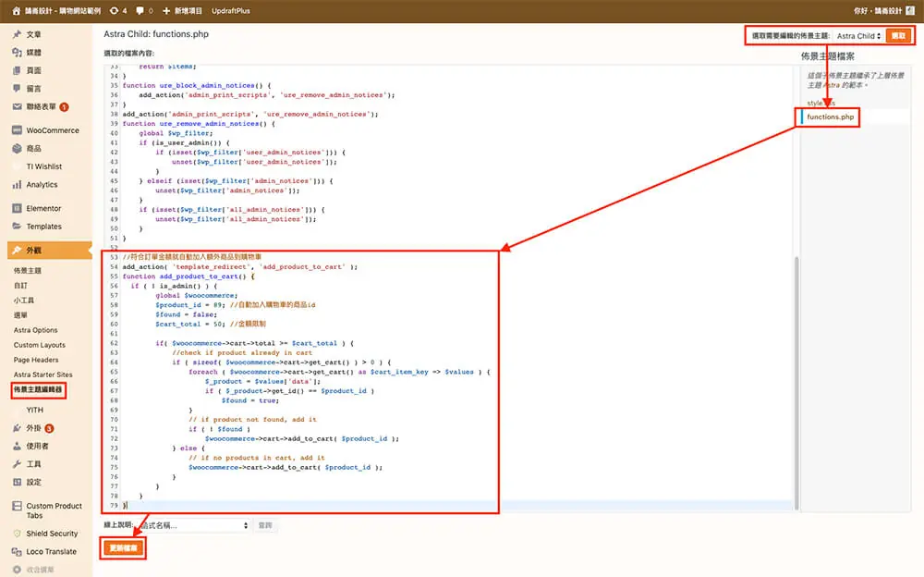Click the orange 更新檔案 button
This screenshot has height=577, width=924.
(x=123, y=548)
